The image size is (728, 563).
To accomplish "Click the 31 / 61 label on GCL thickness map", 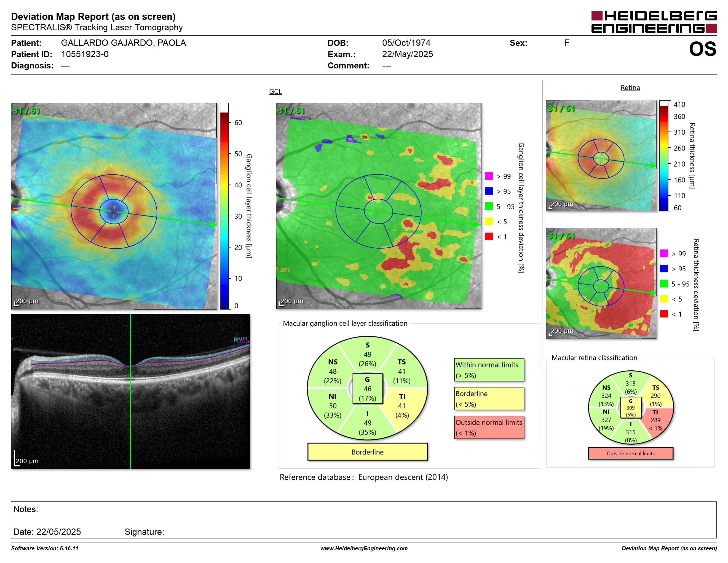I will coord(26,111).
